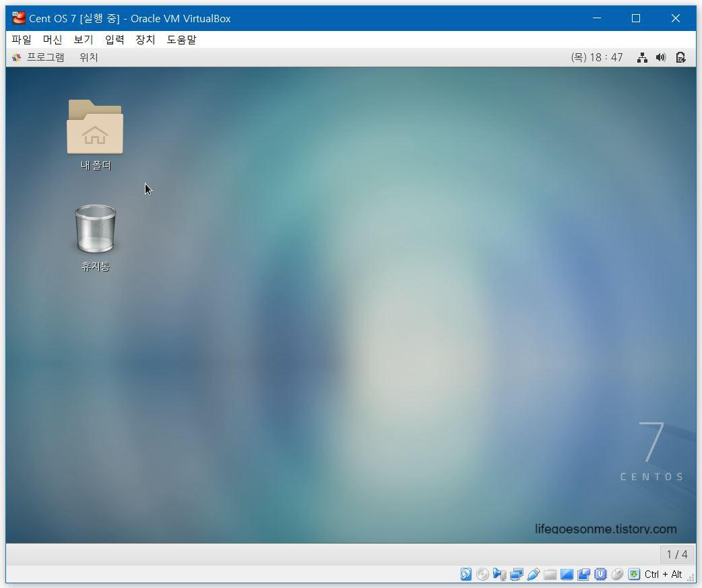
Task: Click the USB devices status icon
Action: pyautogui.click(x=533, y=574)
